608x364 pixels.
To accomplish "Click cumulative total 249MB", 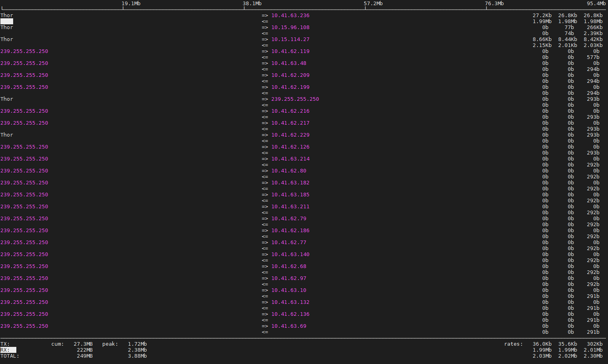I will 85,356.
